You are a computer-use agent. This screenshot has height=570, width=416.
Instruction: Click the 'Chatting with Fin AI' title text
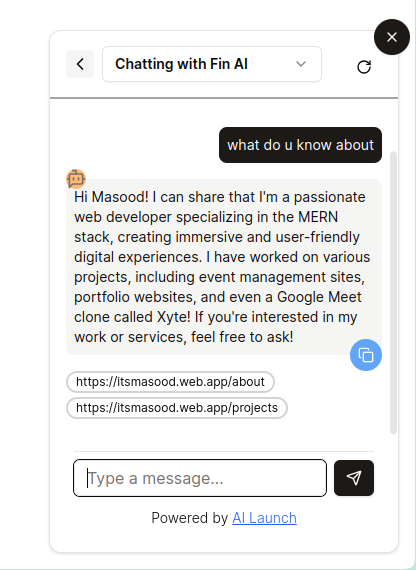[x=181, y=64]
